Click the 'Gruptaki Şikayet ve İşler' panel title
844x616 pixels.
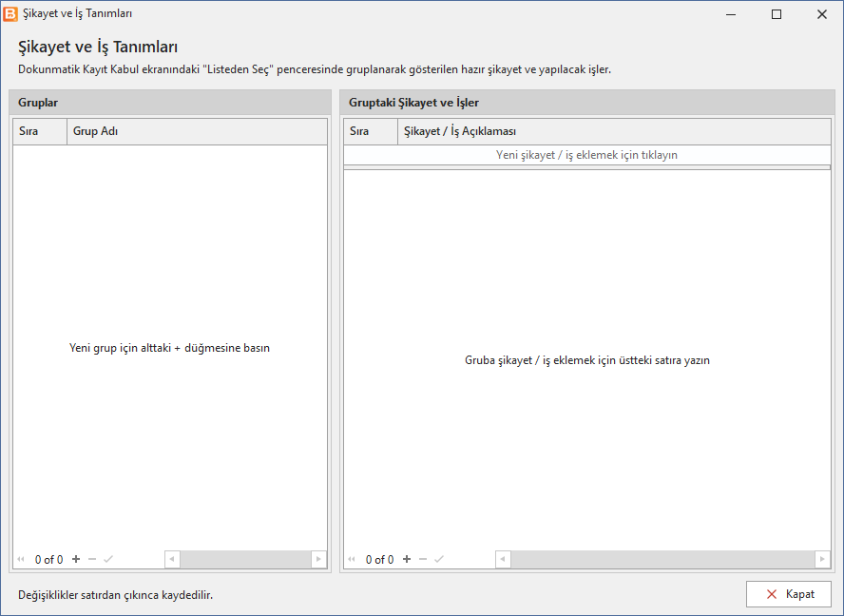(x=413, y=103)
